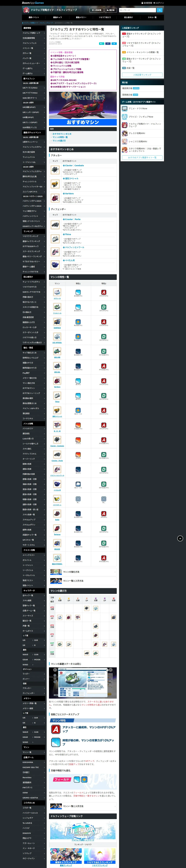The height and width of the screenshot is (868, 186).
Task: Click アニメ・ドラマNow site icon
Action: click(124, 108)
